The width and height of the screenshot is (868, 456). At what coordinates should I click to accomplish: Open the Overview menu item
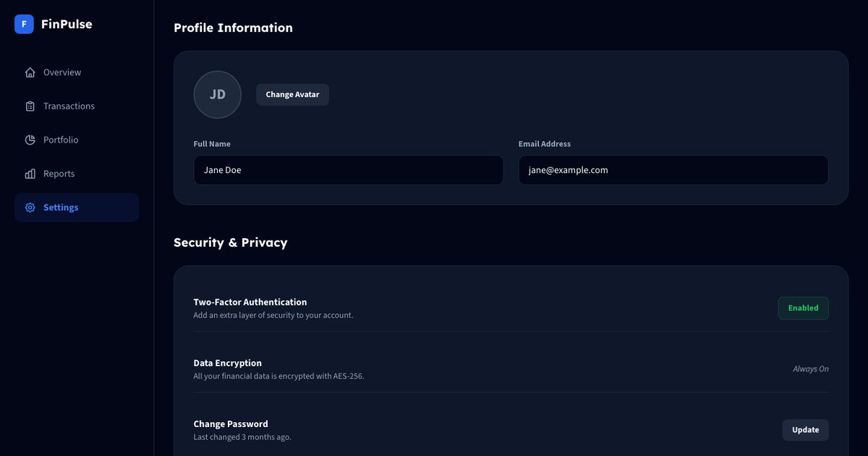click(77, 72)
